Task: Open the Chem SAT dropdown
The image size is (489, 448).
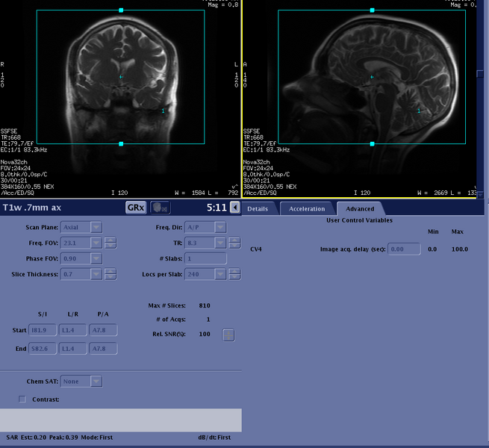Action: click(x=96, y=382)
